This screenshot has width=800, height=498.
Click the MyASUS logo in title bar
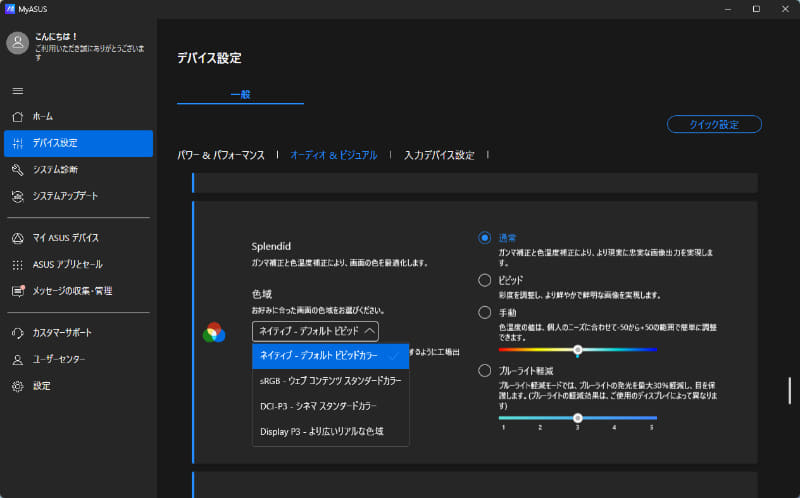[x=10, y=9]
